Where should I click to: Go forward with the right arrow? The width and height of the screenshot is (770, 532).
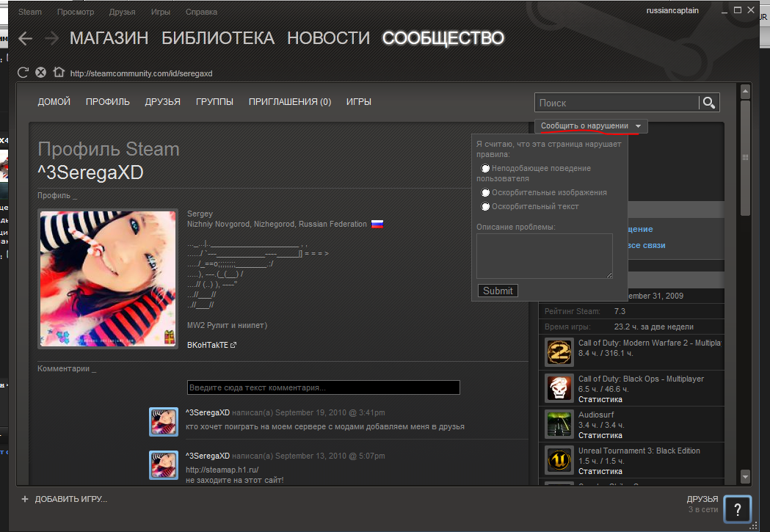[x=51, y=38]
